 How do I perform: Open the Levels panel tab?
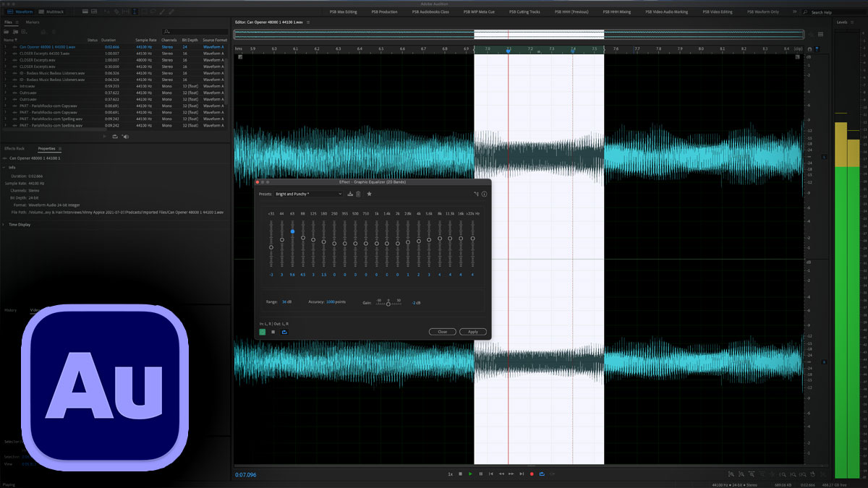point(841,22)
